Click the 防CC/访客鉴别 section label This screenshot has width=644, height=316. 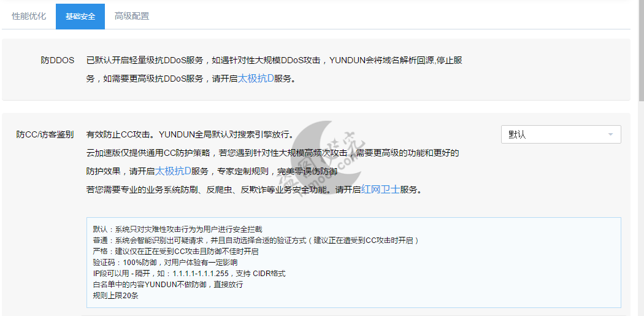tap(45, 134)
